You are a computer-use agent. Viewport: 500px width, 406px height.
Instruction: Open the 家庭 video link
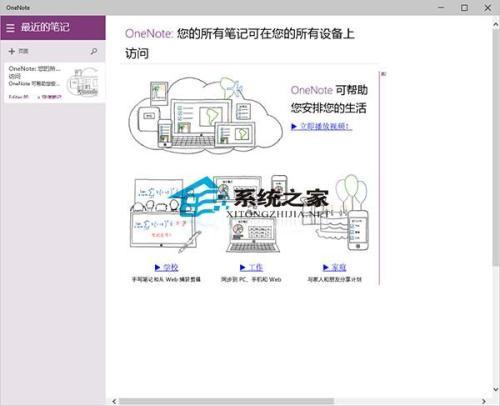pos(335,267)
